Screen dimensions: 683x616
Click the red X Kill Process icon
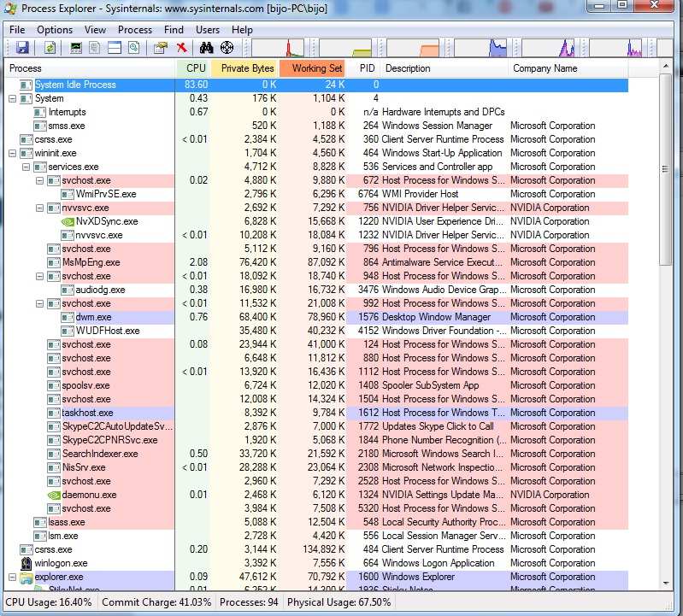(182, 48)
